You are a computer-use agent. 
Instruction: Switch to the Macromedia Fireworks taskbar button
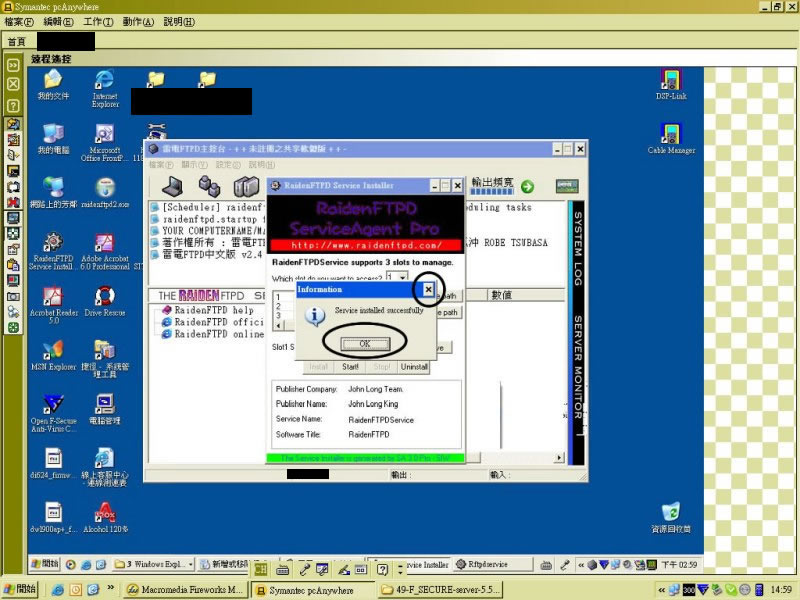pos(186,590)
